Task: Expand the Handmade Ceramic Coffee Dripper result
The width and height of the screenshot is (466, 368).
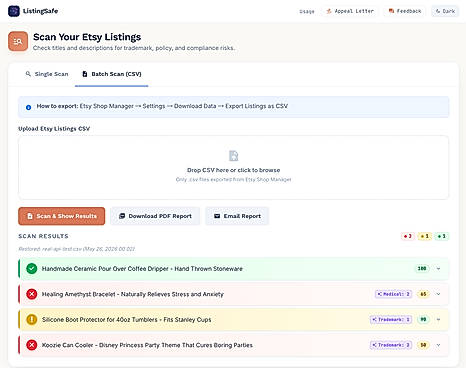Action: tap(438, 269)
